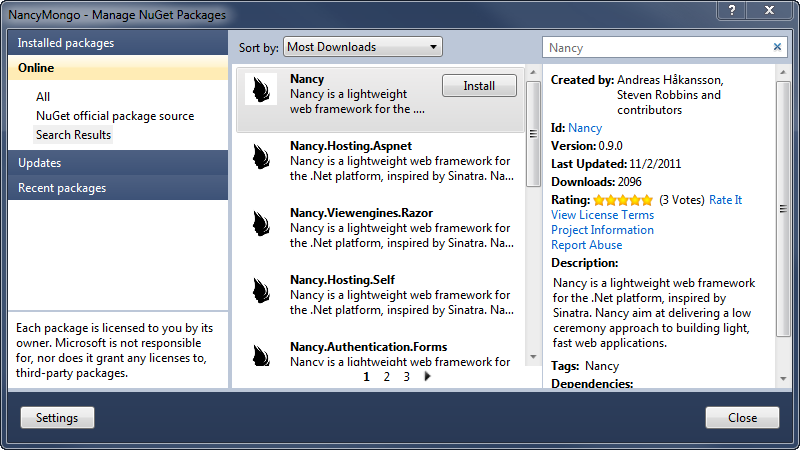Image resolution: width=800 pixels, height=450 pixels.
Task: Open the Sort by Most Downloads dropdown
Action: coord(363,47)
